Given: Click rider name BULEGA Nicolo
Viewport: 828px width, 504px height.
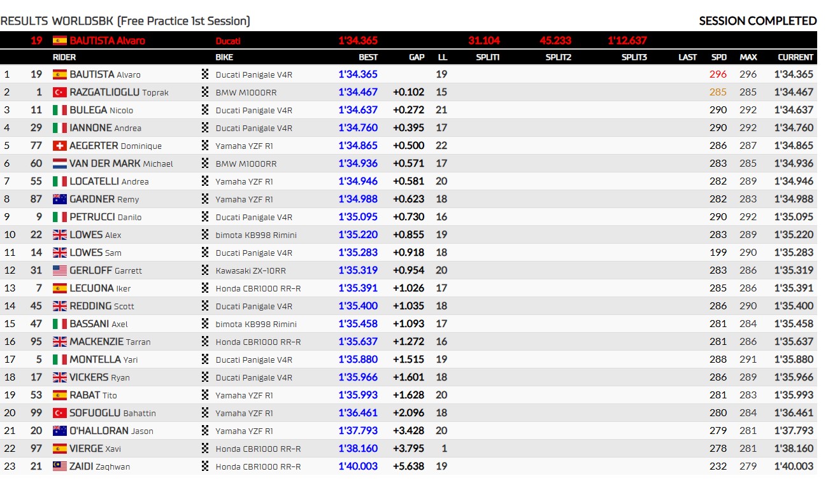Looking at the screenshot, I should (x=101, y=110).
